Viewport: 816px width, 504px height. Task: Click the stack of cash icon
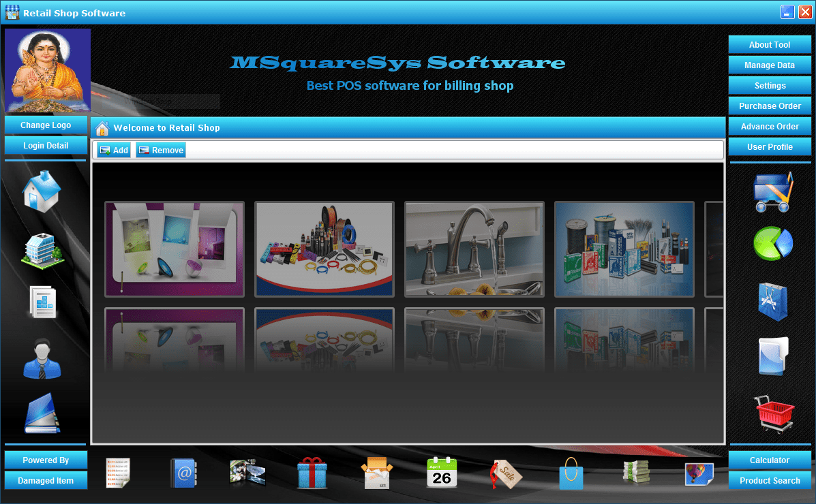tap(635, 472)
